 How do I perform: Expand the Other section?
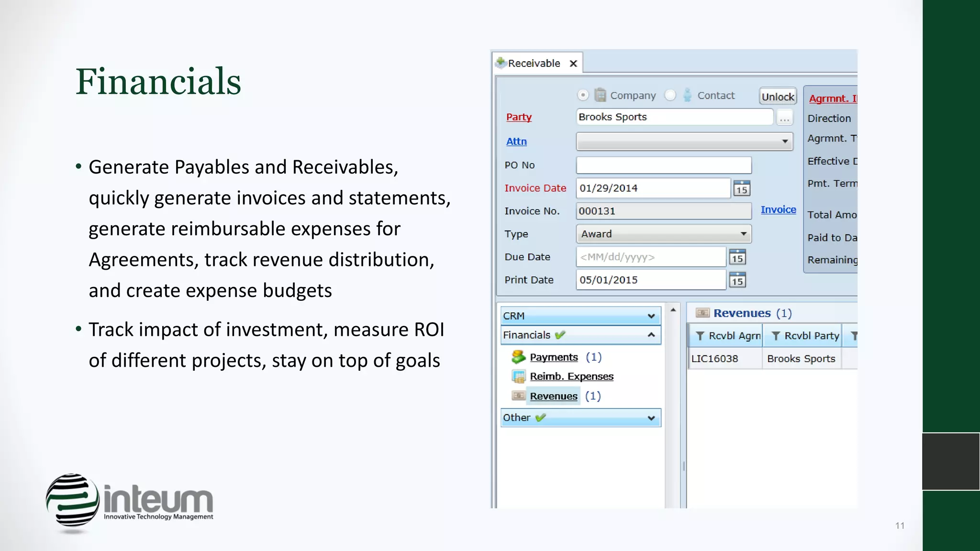click(581, 418)
